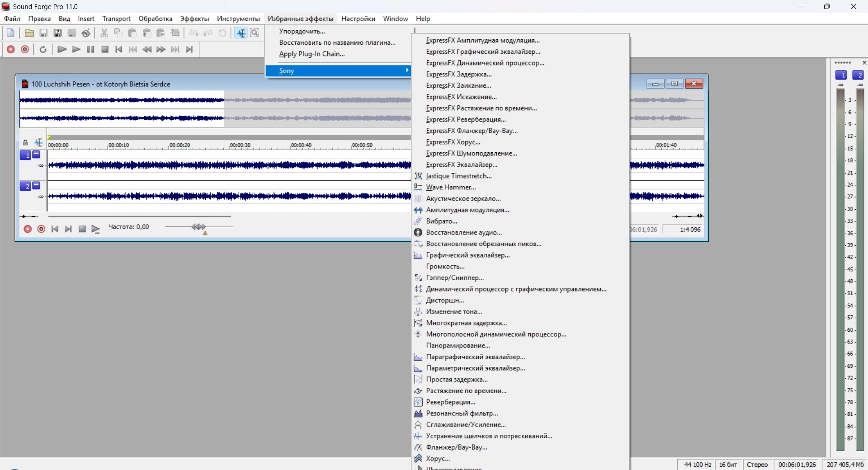The width and height of the screenshot is (868, 470).
Task: Click the 44 100 Hz sample rate status field
Action: [x=697, y=465]
